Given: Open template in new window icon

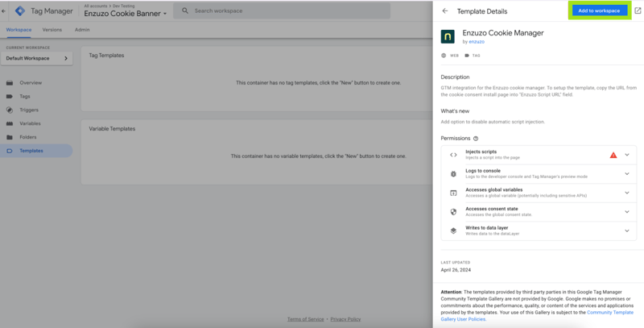Looking at the screenshot, I should point(638,11).
